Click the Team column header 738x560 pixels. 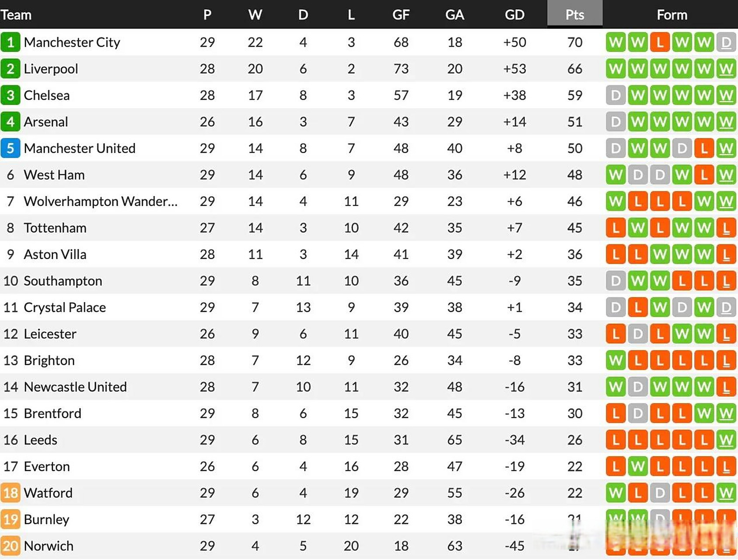click(x=16, y=15)
